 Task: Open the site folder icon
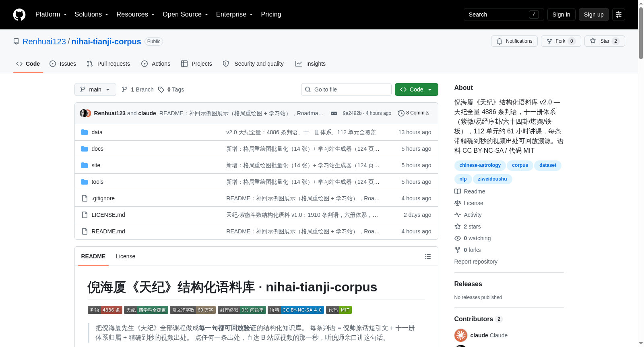point(85,165)
